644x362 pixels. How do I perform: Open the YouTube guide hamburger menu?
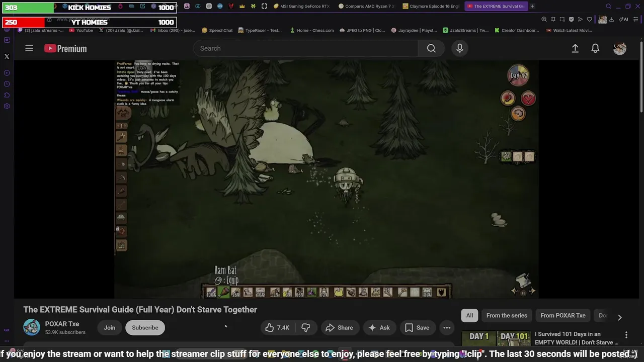(x=29, y=48)
